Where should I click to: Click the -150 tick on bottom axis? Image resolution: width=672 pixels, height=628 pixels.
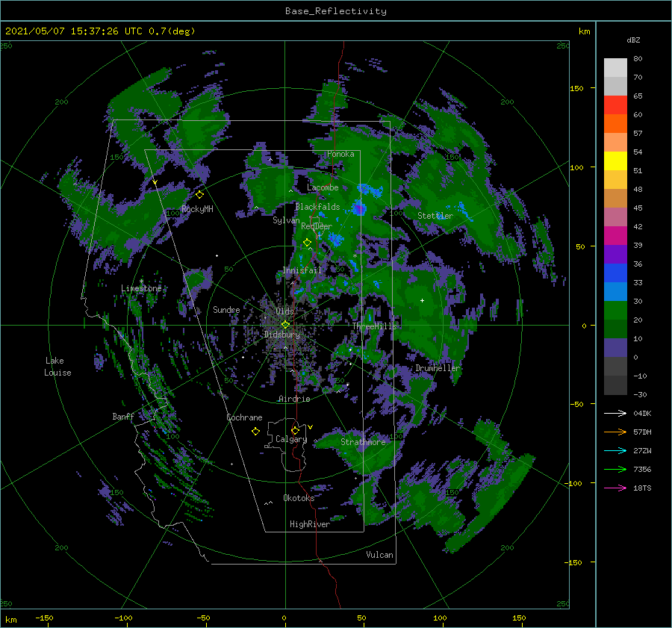click(44, 618)
